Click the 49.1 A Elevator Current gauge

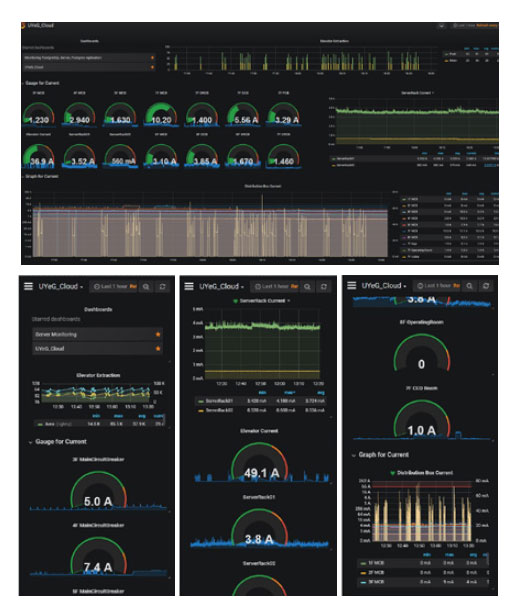[260, 462]
